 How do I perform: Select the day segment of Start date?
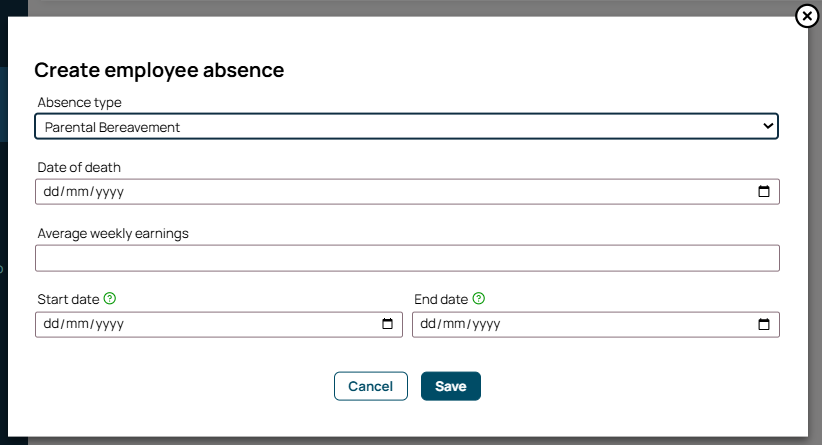[51, 324]
